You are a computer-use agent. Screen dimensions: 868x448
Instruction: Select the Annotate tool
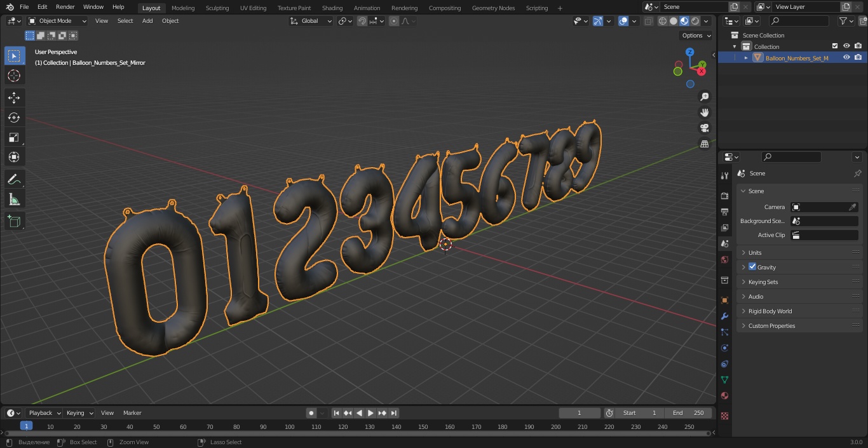[x=14, y=180]
